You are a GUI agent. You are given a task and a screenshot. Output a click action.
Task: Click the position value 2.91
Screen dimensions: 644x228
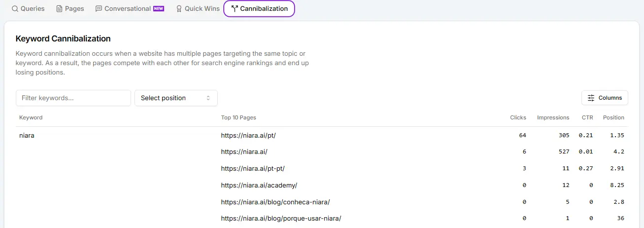tap(617, 168)
